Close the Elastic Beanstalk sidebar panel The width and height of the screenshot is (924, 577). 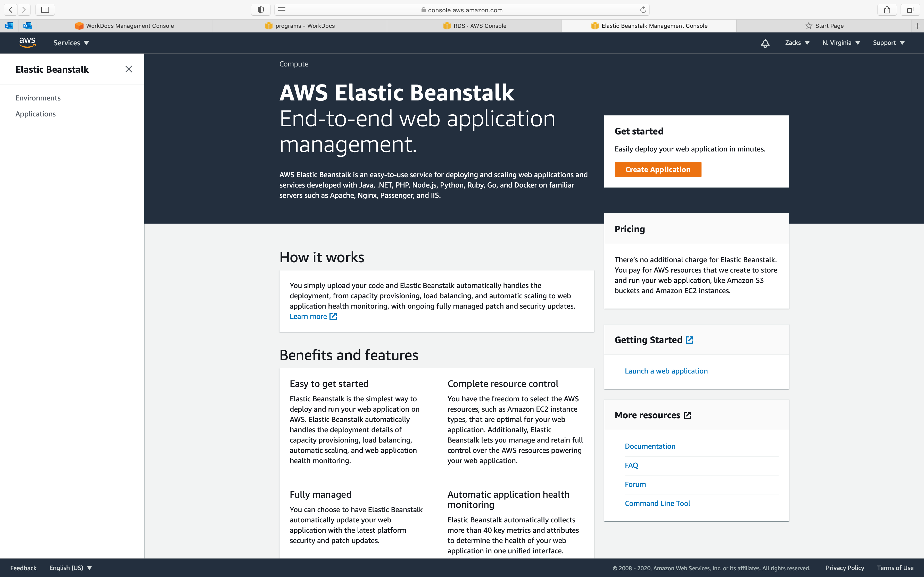129,69
